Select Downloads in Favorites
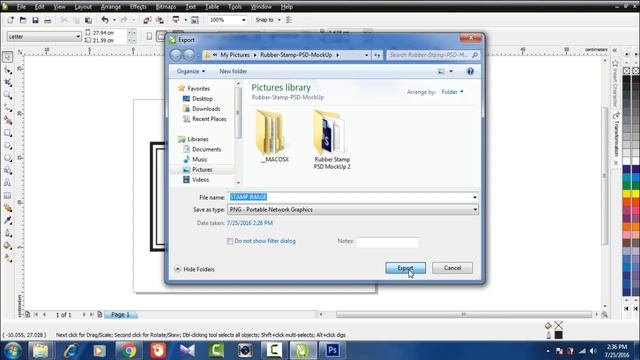Image resolution: width=640 pixels, height=360 pixels. coord(202,109)
